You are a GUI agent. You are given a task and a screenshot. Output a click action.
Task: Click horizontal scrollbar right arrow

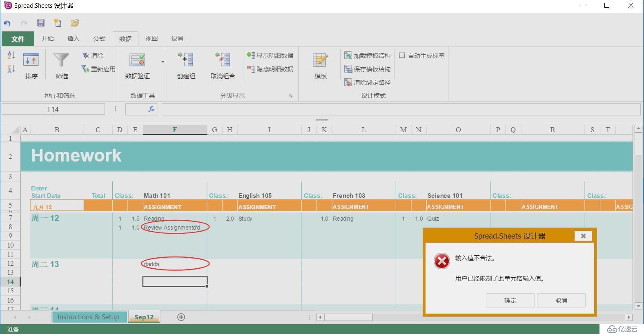(628, 317)
